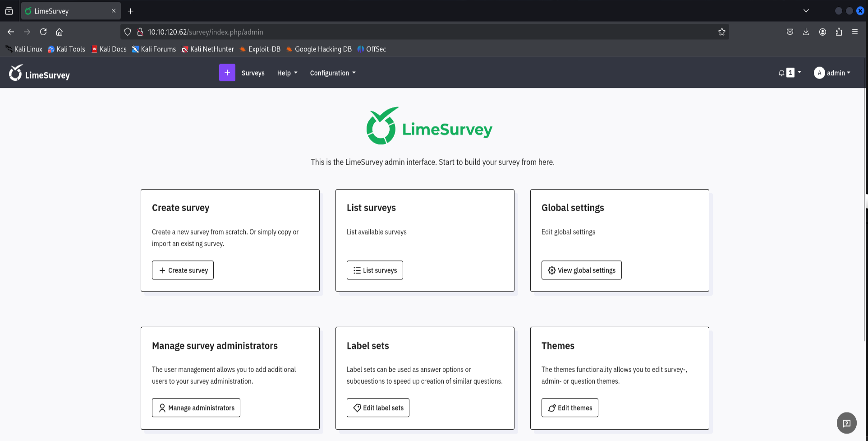Reload the page with the refresh icon
Viewport: 868px width, 441px height.
pos(43,32)
